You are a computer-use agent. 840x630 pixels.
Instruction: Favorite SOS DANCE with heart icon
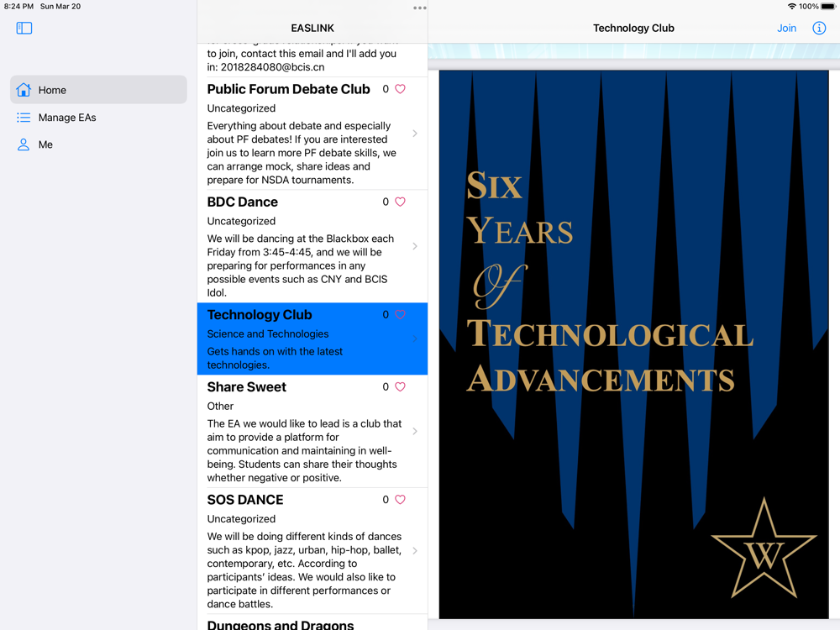[400, 499]
